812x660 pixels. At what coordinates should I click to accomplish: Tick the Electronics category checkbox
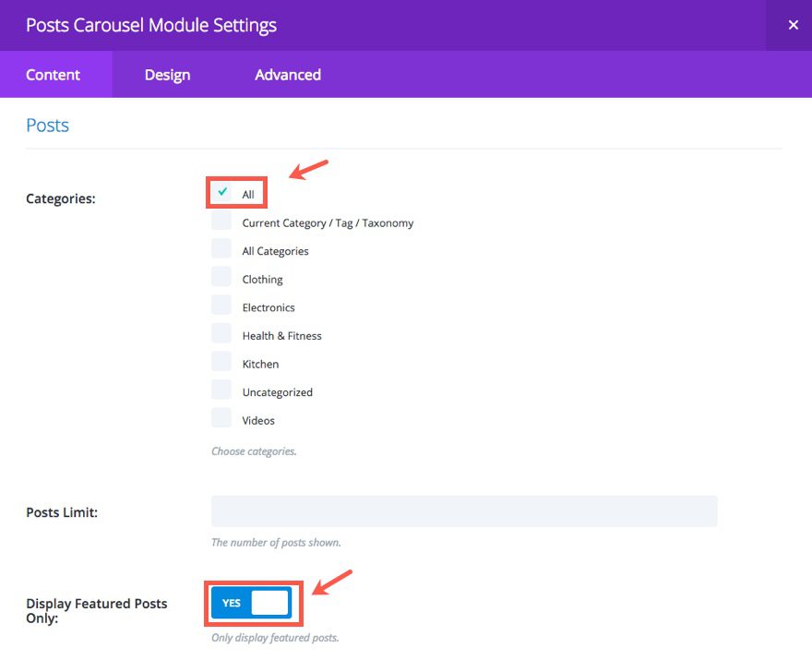[221, 305]
